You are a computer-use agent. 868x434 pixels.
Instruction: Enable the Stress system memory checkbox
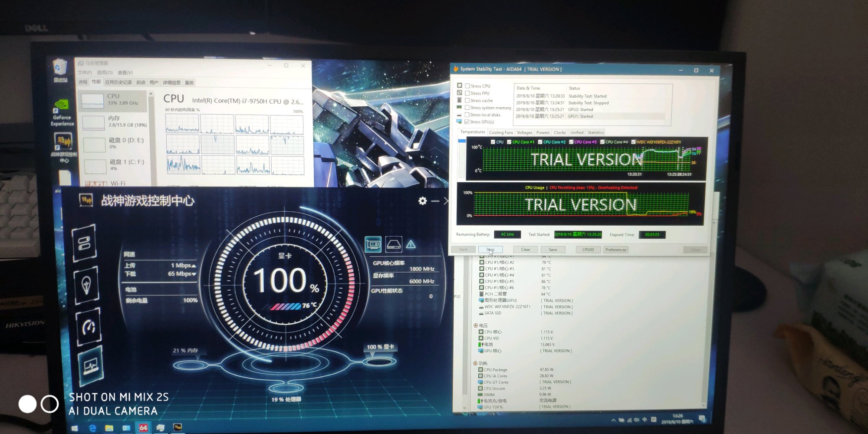click(x=467, y=108)
